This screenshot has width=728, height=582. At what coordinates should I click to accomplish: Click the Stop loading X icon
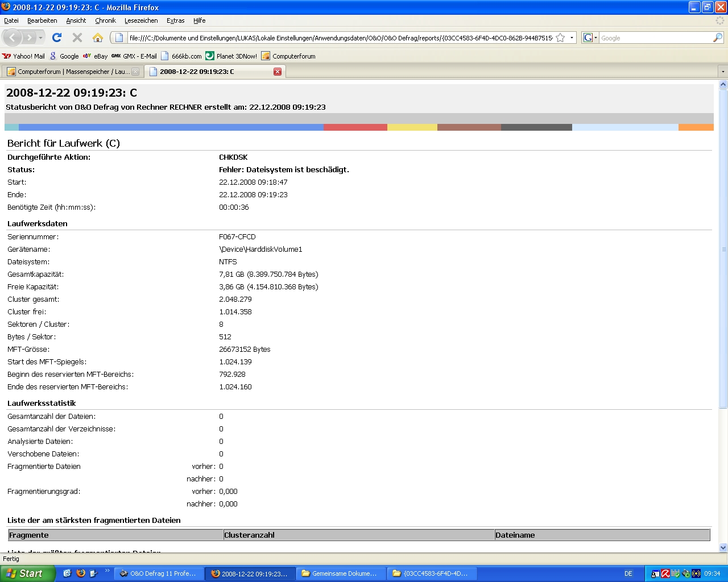77,38
